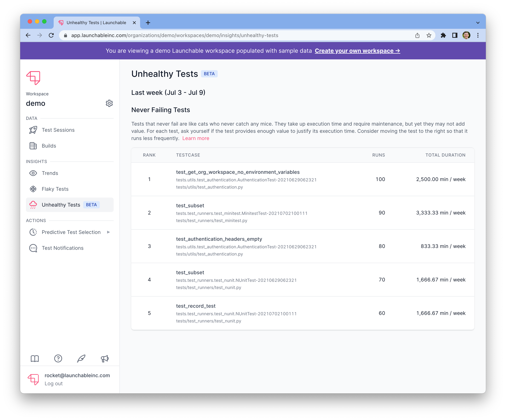Image resolution: width=506 pixels, height=420 pixels.
Task: Click Launchable avatar next to user email
Action: point(33,379)
